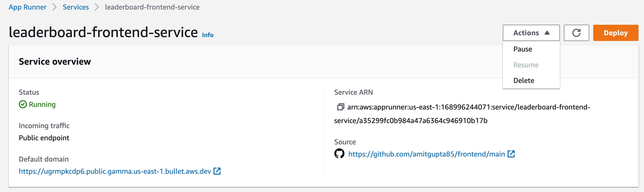Click the external link icon after the default domain

(x=217, y=171)
